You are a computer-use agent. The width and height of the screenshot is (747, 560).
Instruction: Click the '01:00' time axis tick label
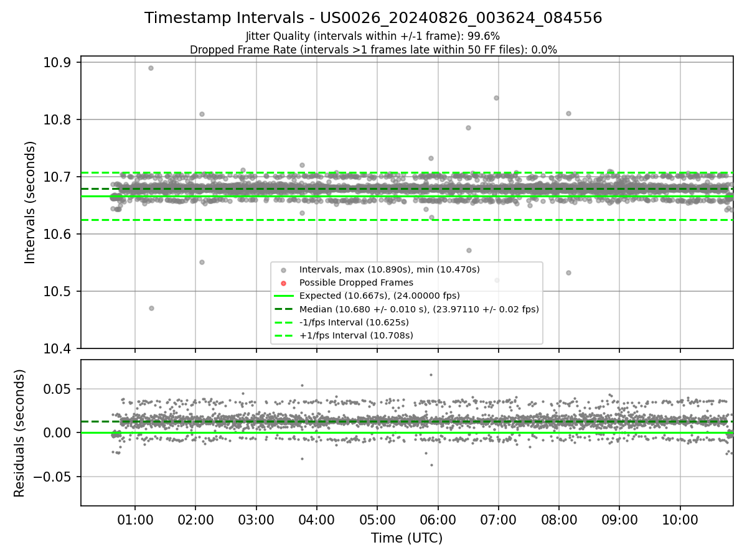pos(135,520)
